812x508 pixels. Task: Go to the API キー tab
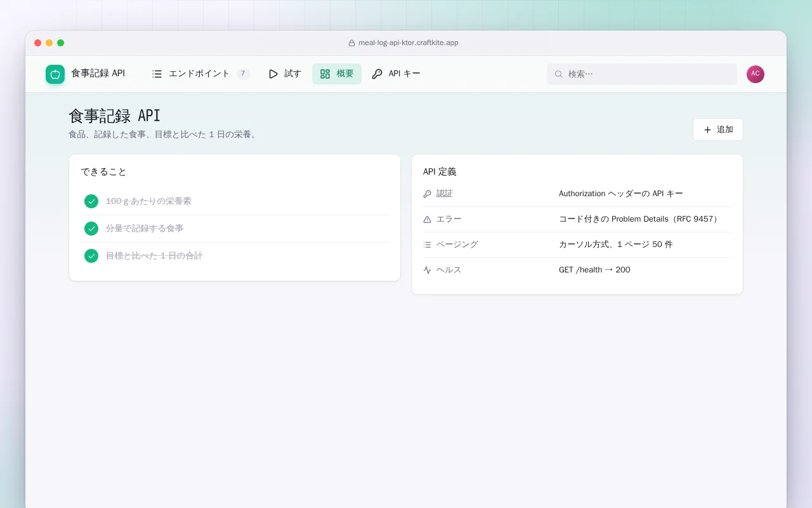396,74
